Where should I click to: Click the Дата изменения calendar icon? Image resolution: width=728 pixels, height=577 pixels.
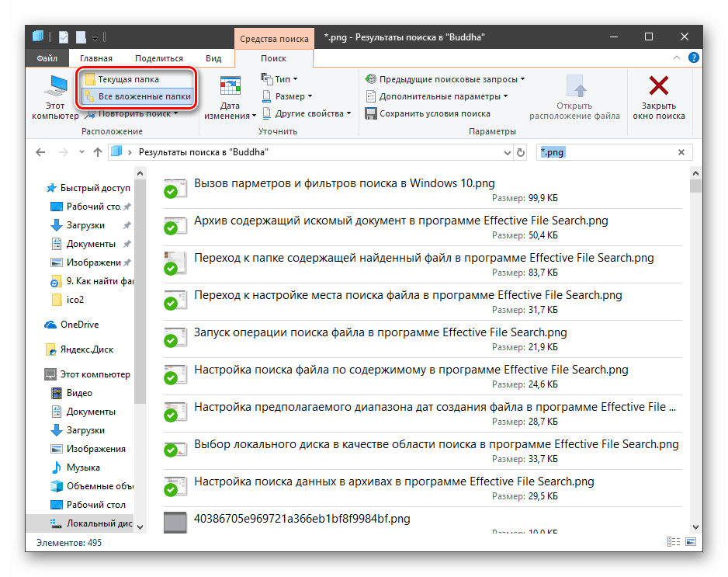(230, 85)
